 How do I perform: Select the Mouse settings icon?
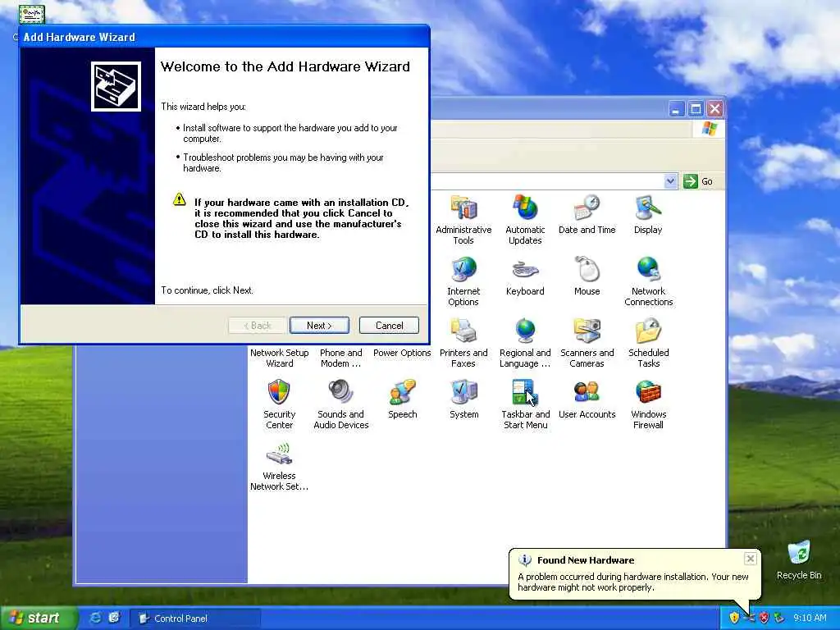pos(587,269)
